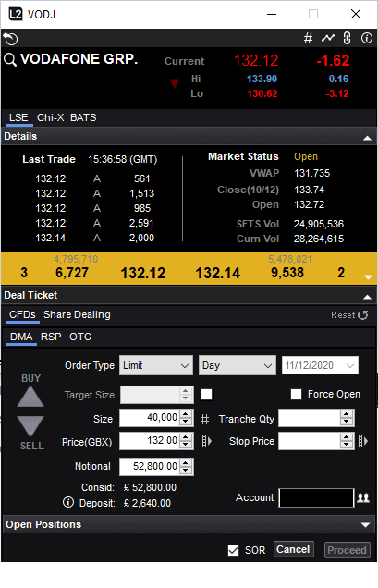Expand the yellow order book depth arrow

pos(368,277)
